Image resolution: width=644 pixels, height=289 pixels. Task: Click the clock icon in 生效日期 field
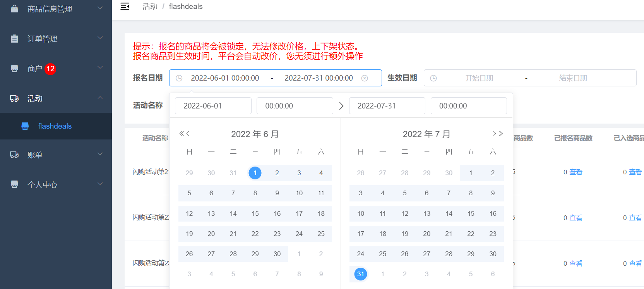[x=433, y=78]
